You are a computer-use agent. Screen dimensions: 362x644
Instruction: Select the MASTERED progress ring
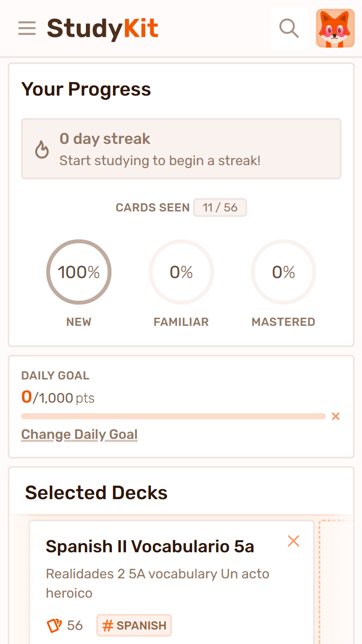[x=283, y=272]
